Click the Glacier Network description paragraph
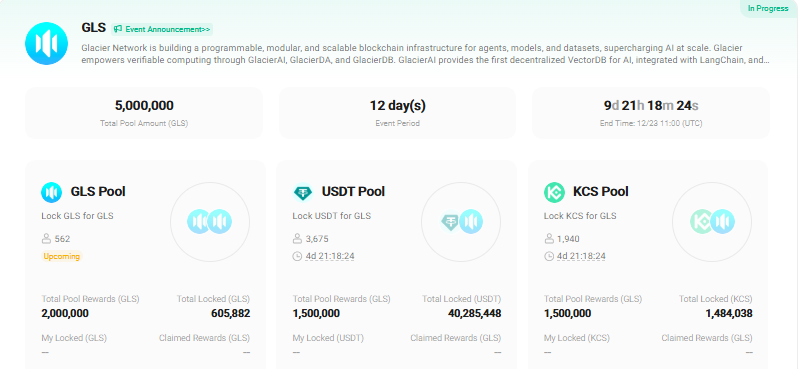799x369 pixels. coord(425,54)
